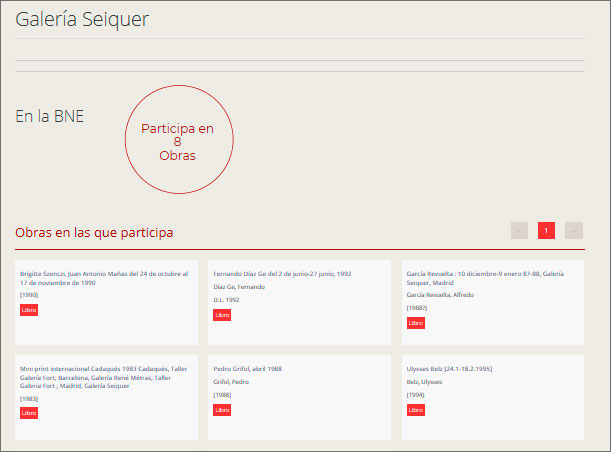This screenshot has width=611, height=452.
Task: Open the Mini print internacional Cadaqués 1983 link
Action: [103, 377]
